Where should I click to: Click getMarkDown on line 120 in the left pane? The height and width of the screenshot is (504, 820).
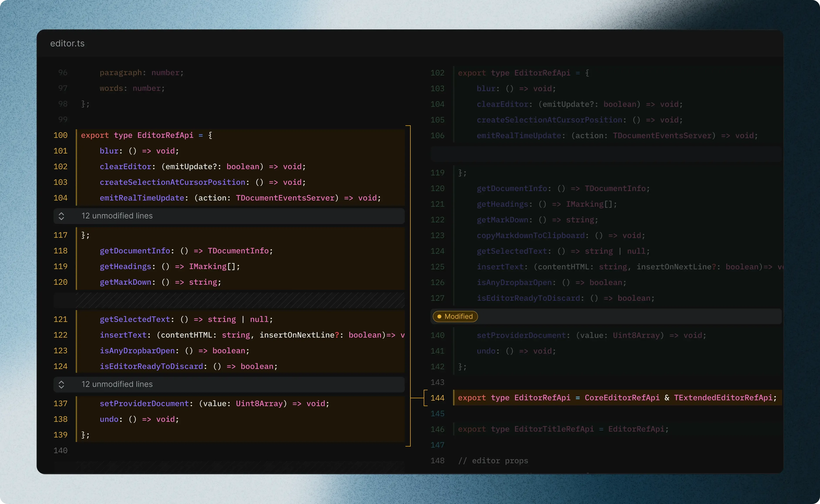point(126,282)
